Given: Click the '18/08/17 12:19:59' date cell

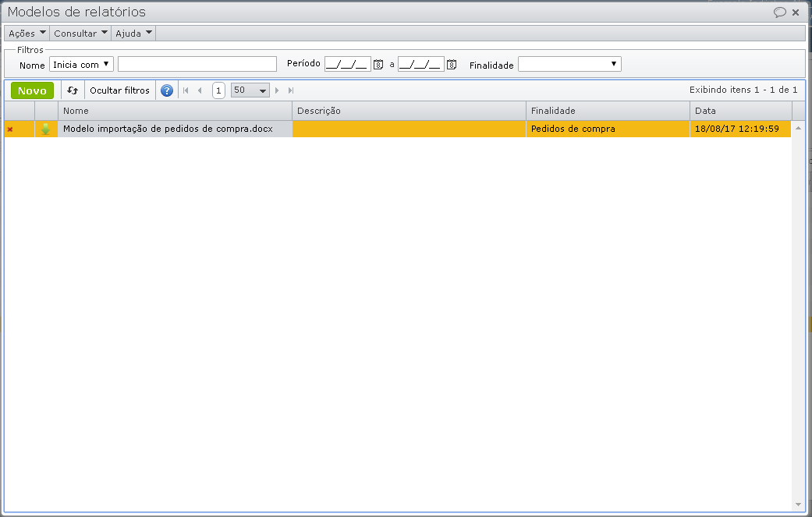Looking at the screenshot, I should 740,129.
